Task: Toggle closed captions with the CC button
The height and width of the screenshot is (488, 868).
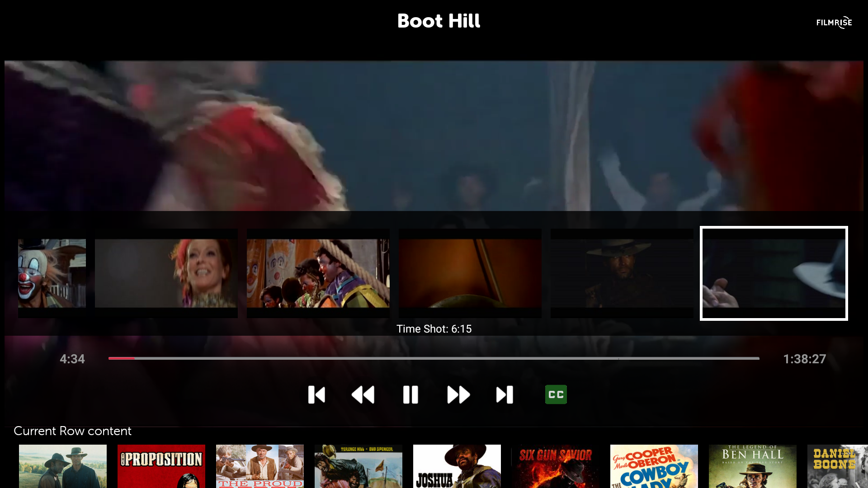Action: (x=556, y=394)
